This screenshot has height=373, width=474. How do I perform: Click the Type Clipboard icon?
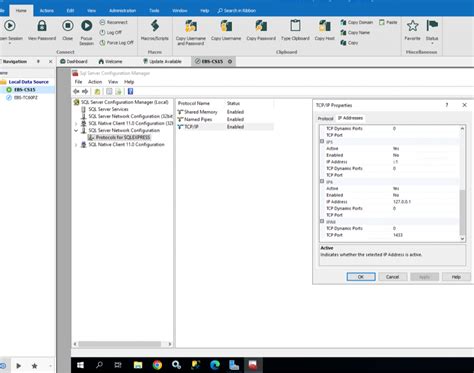coord(295,26)
